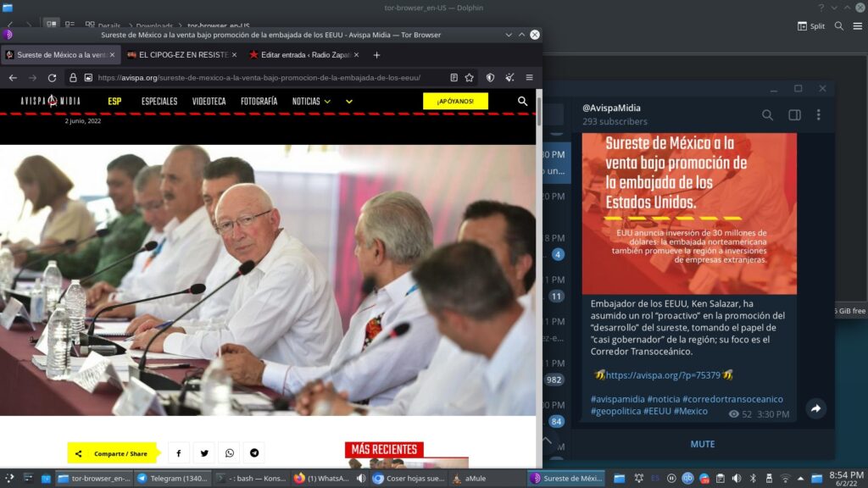Open the ESPECIALES menu item
The width and height of the screenshot is (868, 488).
point(159,101)
